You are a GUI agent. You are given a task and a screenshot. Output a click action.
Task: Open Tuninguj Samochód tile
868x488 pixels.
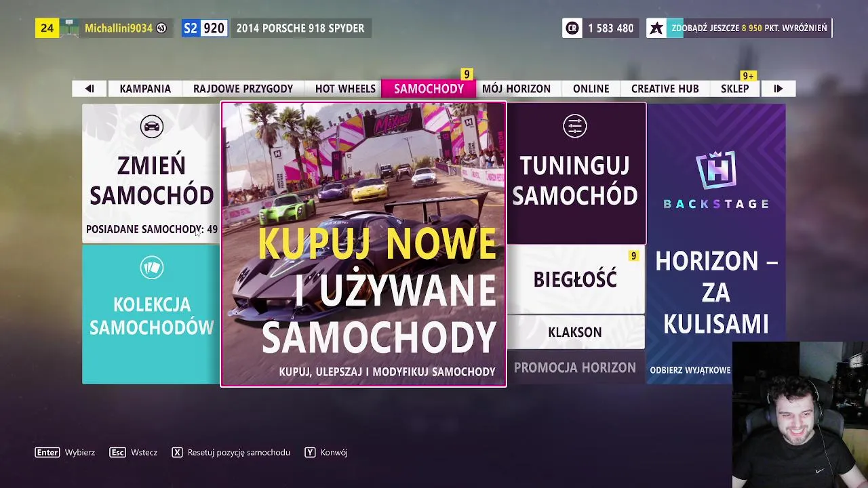coord(576,173)
